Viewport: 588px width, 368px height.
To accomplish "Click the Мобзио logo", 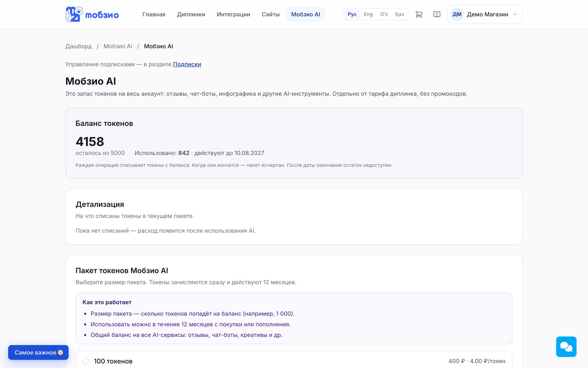I will point(92,14).
